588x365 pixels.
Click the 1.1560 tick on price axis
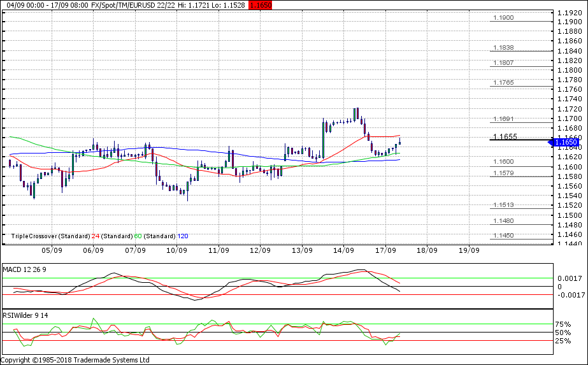(570, 186)
